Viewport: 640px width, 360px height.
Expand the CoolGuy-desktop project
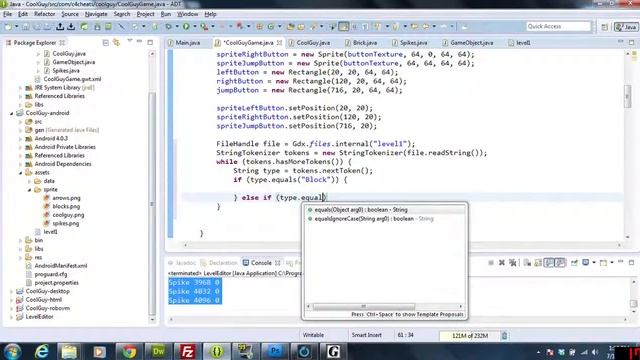click(x=11, y=291)
